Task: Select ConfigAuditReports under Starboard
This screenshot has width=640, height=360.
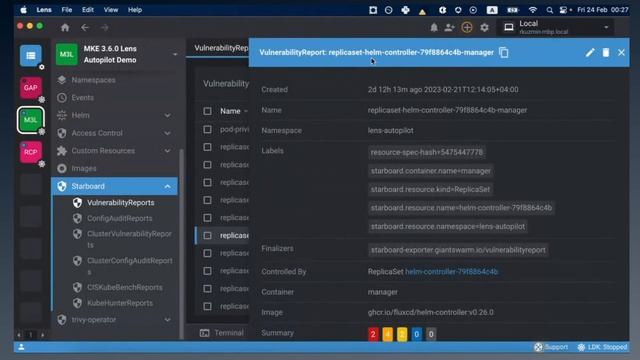Action: click(x=120, y=218)
